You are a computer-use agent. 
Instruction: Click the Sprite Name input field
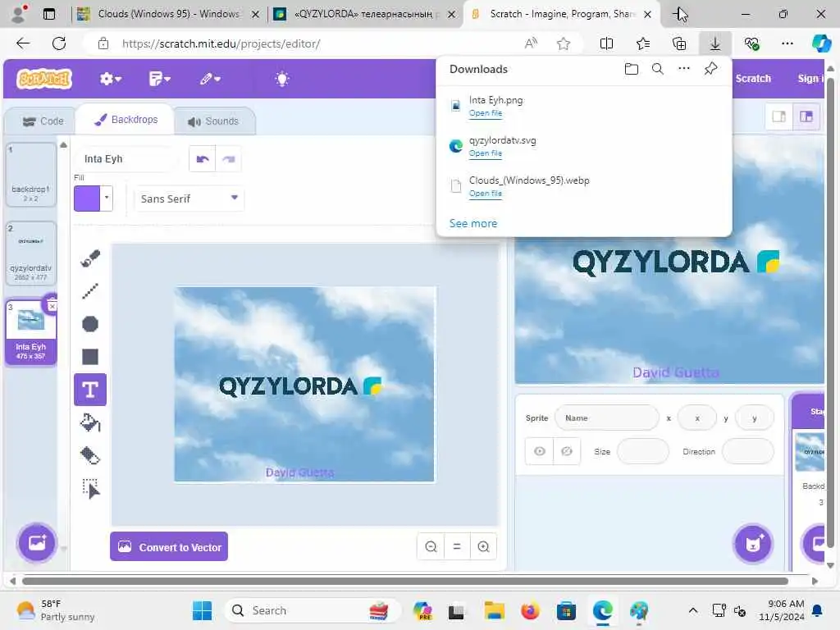tap(607, 418)
